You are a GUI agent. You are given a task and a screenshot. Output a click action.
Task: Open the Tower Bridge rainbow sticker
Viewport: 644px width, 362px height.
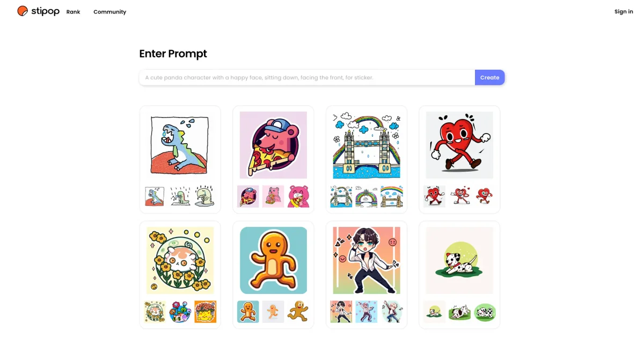tap(367, 145)
